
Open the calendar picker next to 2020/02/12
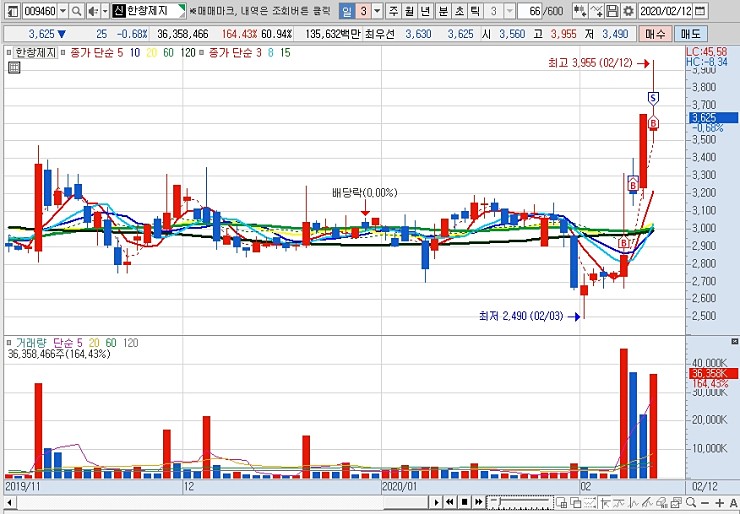point(701,11)
